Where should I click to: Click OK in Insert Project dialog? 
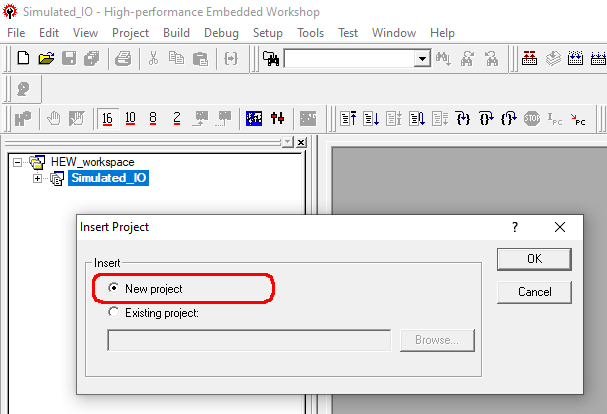(534, 259)
